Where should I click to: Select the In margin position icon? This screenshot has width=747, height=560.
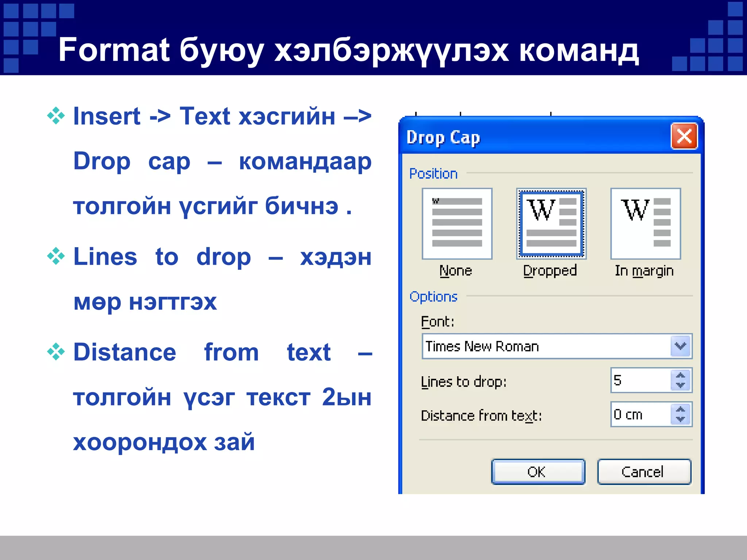646,223
